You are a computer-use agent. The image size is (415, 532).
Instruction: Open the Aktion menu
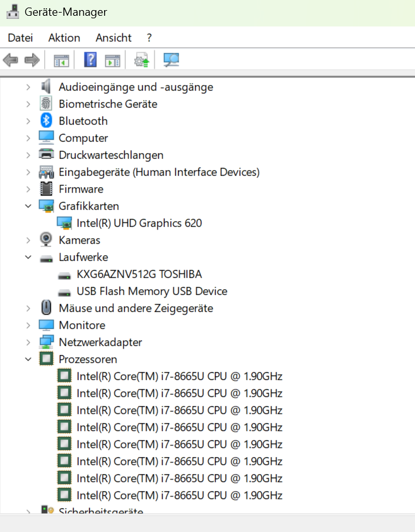point(64,38)
